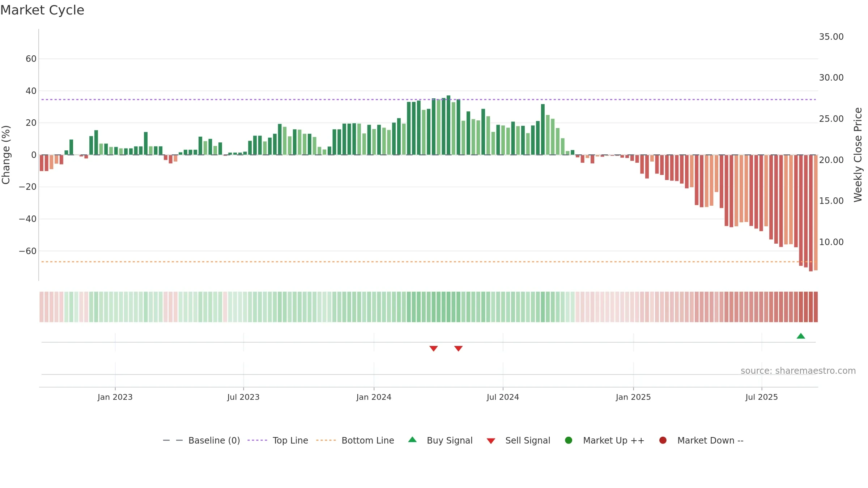Click the −40 tick on the left axis
This screenshot has height=488, width=868.
pyautogui.click(x=28, y=219)
